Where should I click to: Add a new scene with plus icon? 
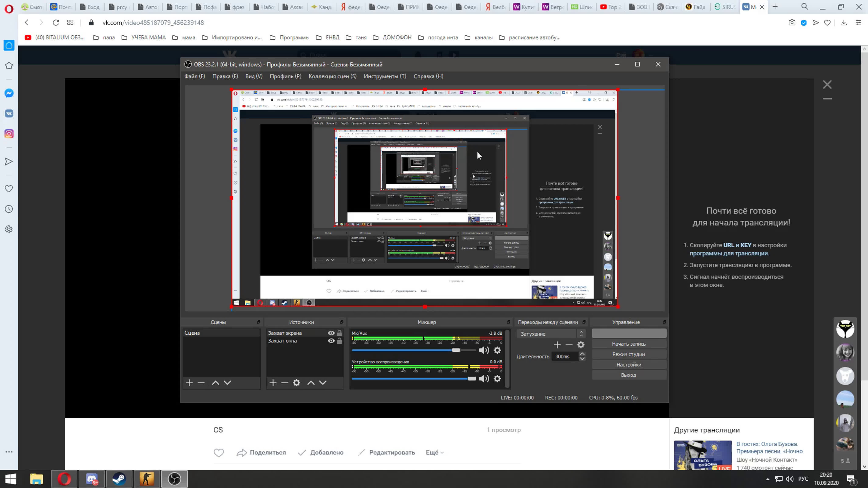(x=189, y=383)
